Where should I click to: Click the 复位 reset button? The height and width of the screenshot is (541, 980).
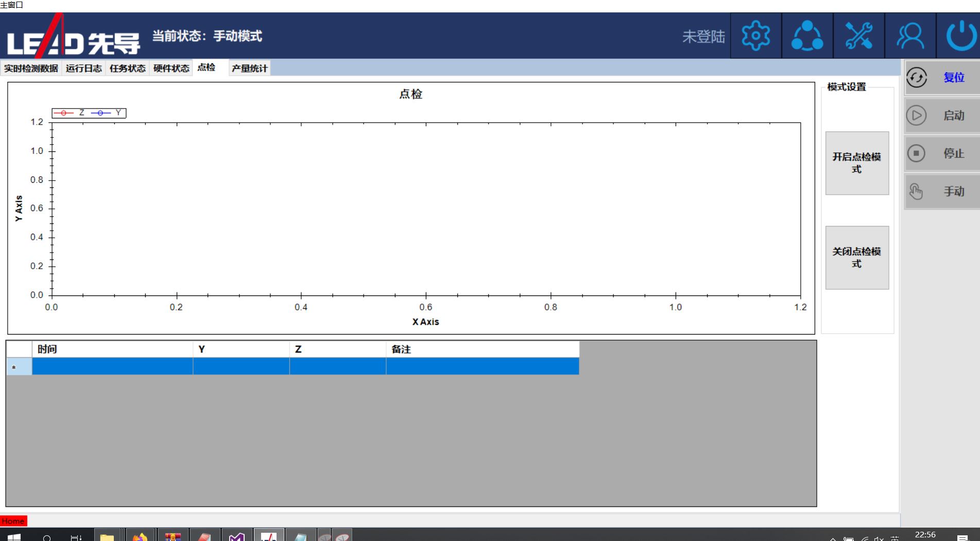(x=942, y=78)
